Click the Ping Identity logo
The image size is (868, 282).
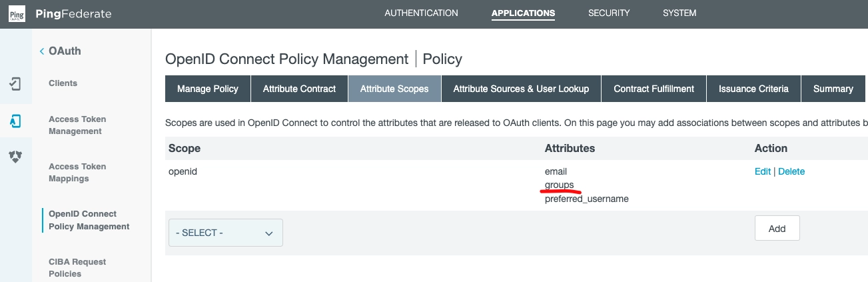point(16,14)
